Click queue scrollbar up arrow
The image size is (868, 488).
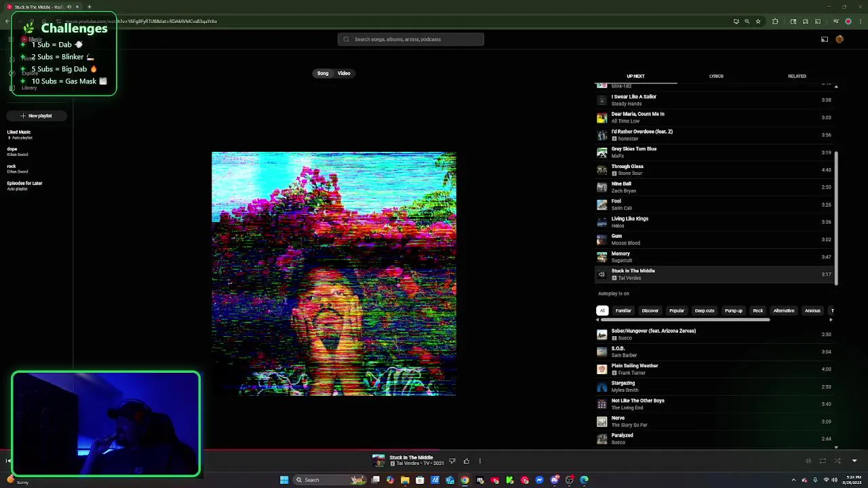pos(835,87)
